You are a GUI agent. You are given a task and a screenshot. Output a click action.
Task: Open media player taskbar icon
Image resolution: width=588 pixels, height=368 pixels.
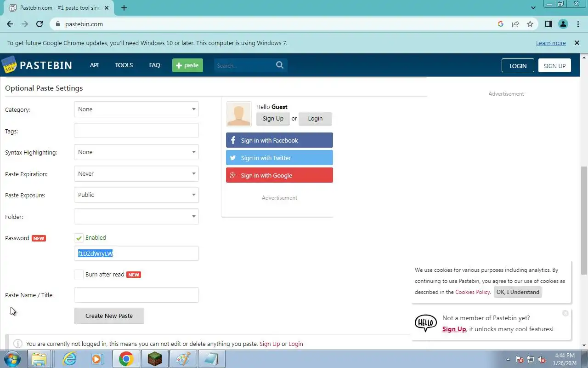(x=97, y=359)
